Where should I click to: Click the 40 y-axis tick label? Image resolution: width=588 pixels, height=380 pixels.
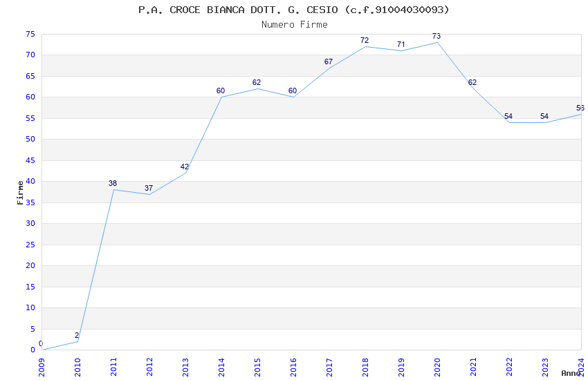pyautogui.click(x=30, y=181)
